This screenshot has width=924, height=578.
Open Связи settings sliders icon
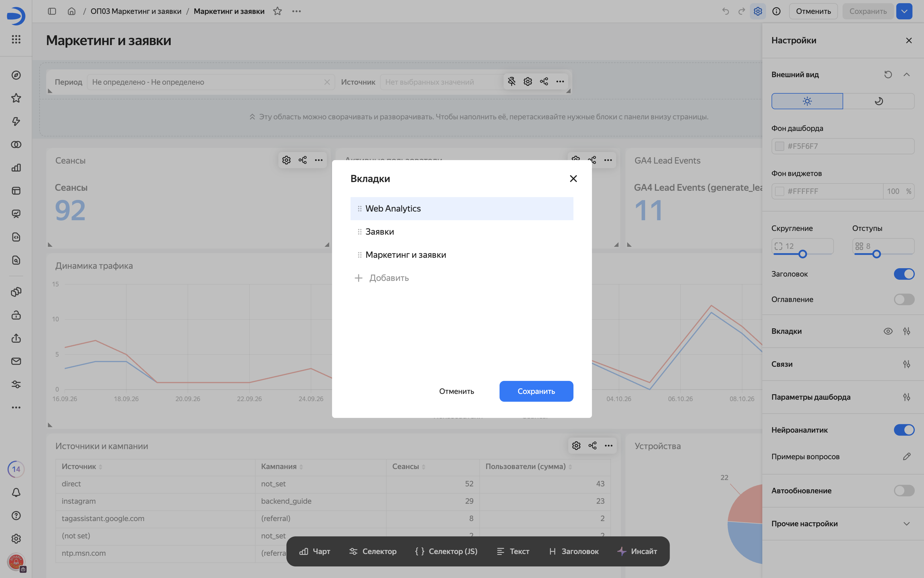[906, 364]
